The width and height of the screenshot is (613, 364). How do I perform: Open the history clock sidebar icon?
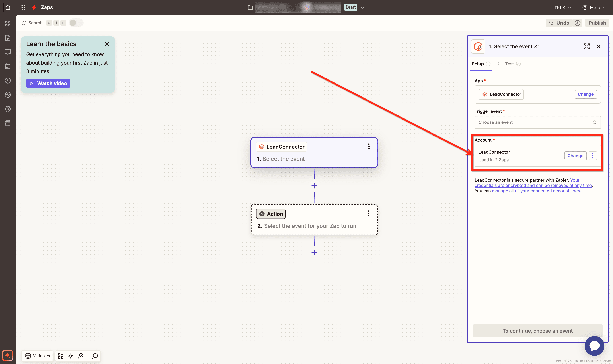tap(8, 81)
